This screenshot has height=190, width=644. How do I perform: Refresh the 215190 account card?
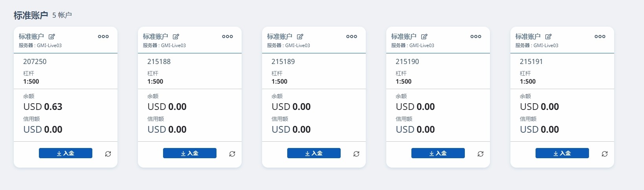point(481,154)
